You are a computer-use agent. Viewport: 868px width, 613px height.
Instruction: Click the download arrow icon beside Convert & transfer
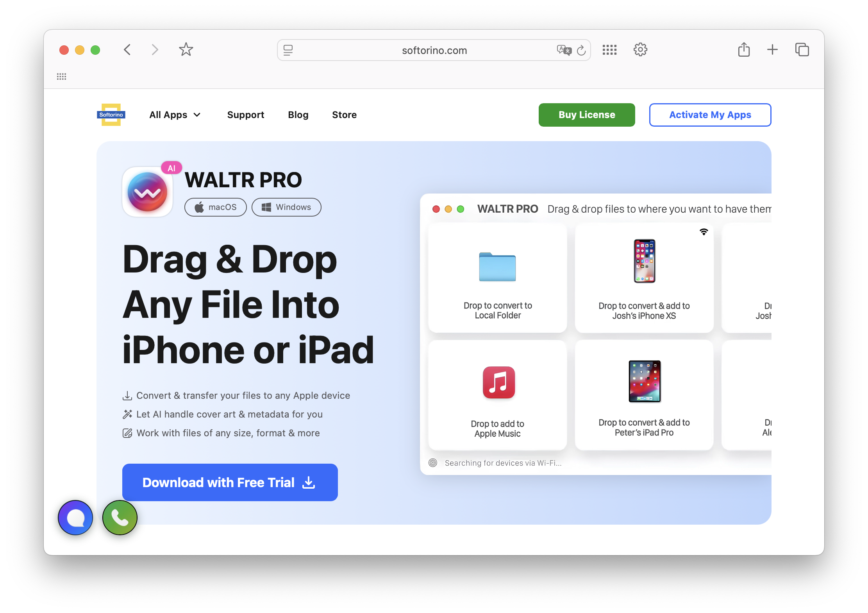pyautogui.click(x=127, y=396)
